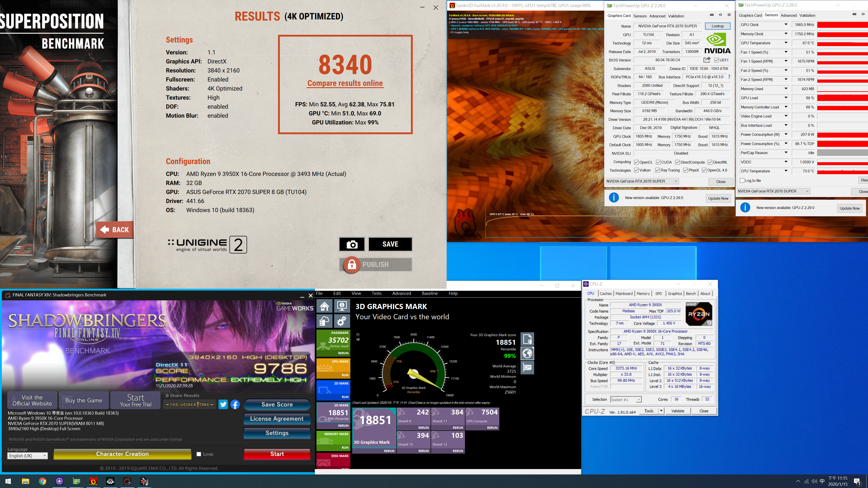Viewport: 868px width, 488px height.
Task: Open the PassMark system information icon
Action: (x=342, y=306)
